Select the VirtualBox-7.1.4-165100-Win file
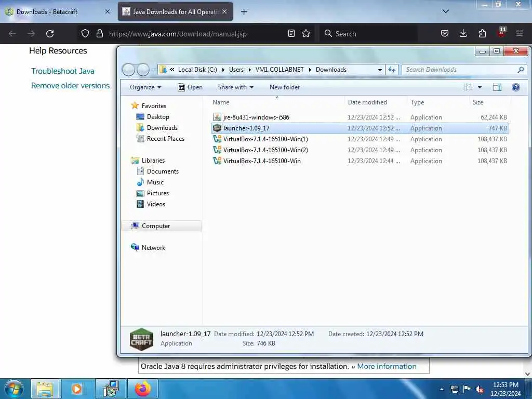Viewport: 532px width, 399px height. [360, 161]
